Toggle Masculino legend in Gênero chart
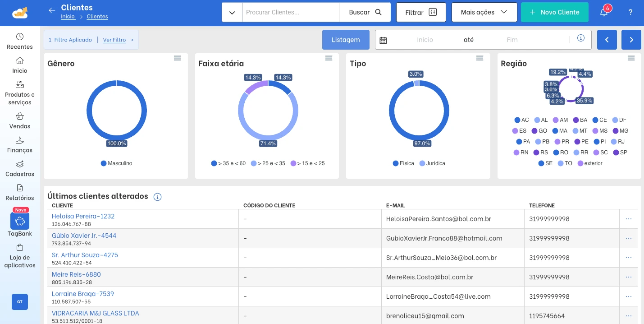This screenshot has width=644, height=324. [116, 163]
